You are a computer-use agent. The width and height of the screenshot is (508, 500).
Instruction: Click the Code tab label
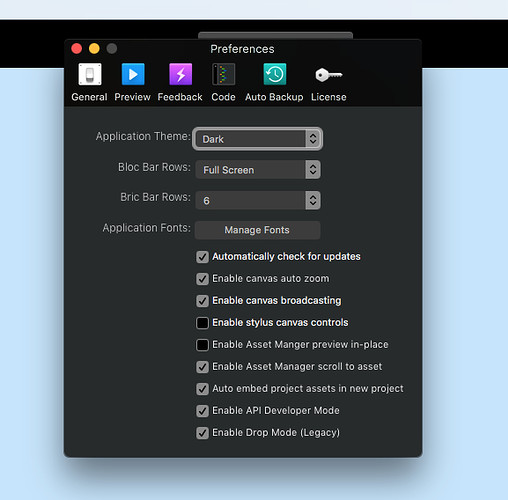pos(223,97)
